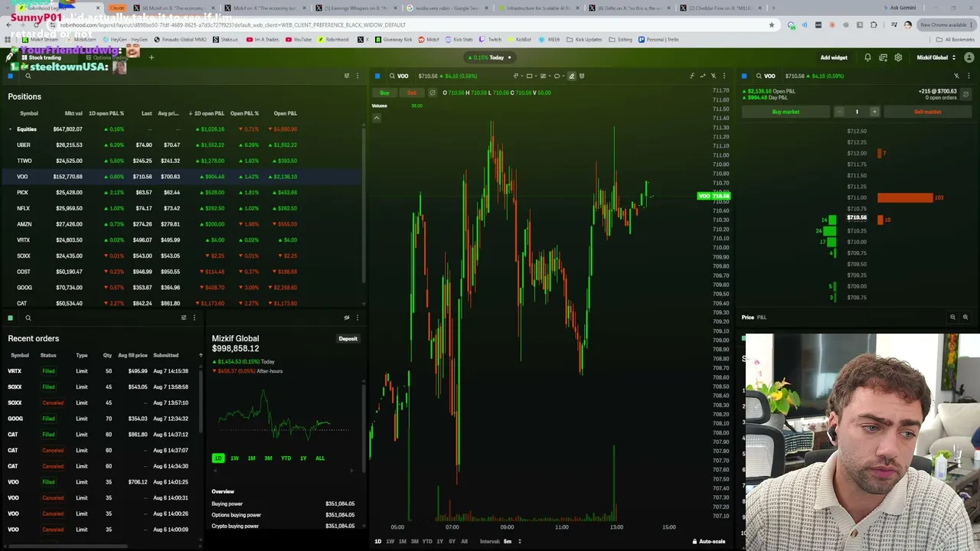Click the Positions table vertical scrollbar
The height and width of the screenshot is (551, 980).
pos(364,207)
